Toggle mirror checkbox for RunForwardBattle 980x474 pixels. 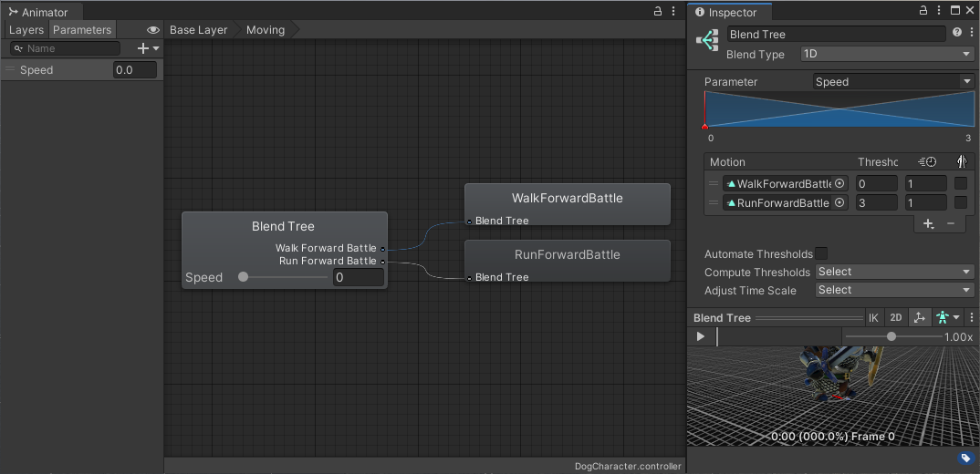(x=961, y=203)
